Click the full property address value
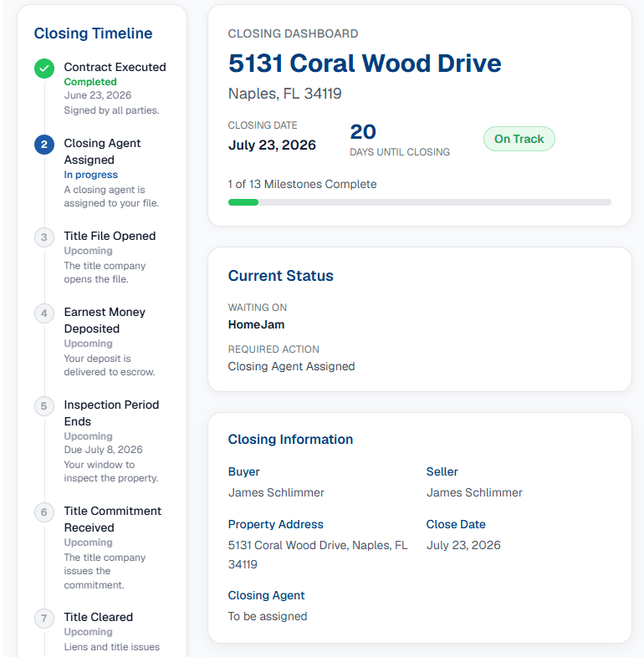Viewport: 644px width, 657px height. tap(318, 555)
